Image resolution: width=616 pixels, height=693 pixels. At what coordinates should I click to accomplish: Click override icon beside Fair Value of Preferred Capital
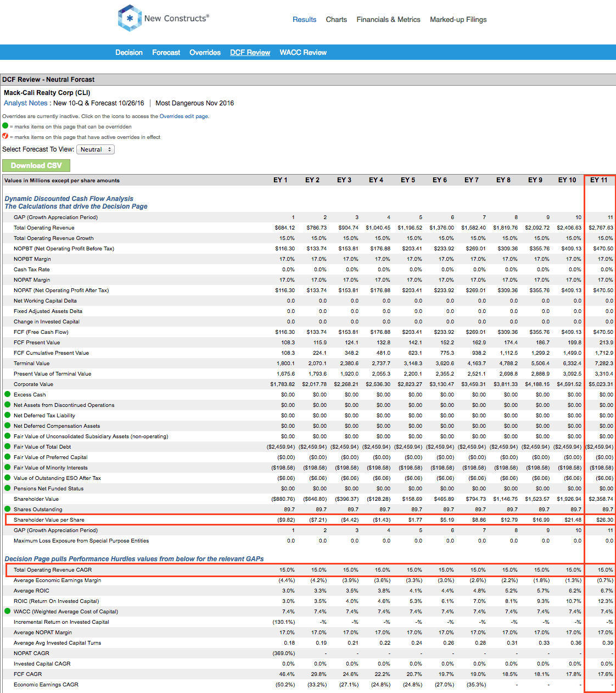8,457
